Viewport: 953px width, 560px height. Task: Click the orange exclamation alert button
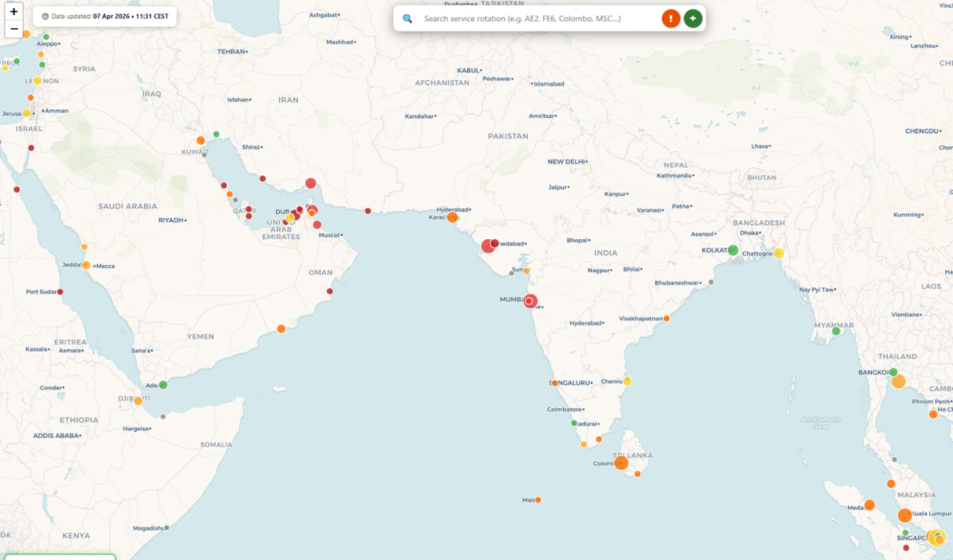click(671, 19)
